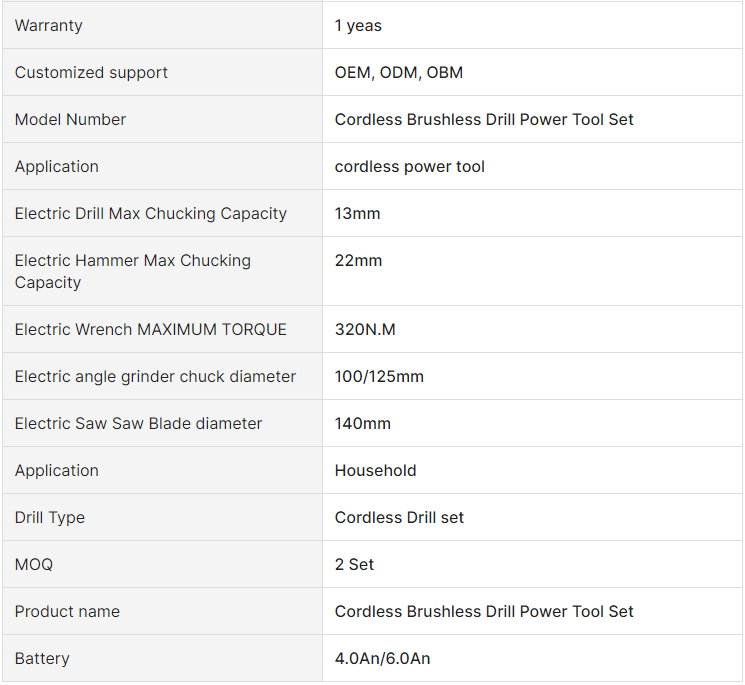This screenshot has width=745, height=685.
Task: Select Electric Drill Max Chucking Capacity label
Action: coord(150,214)
